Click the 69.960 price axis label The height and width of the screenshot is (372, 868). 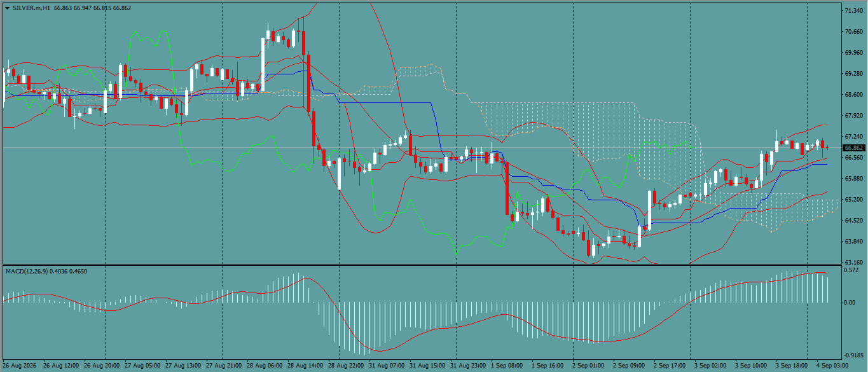coord(853,53)
